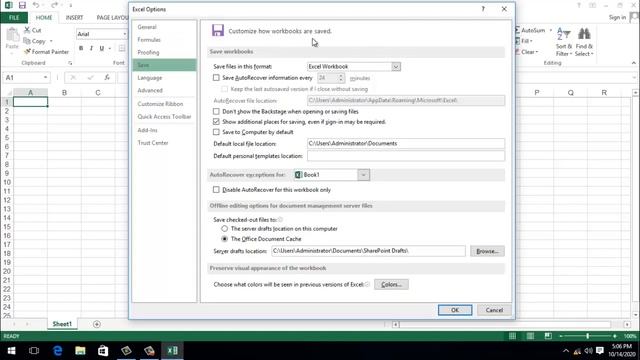Open the Arial font name dropdown
This screenshot has width=640, height=360.
(124, 34)
